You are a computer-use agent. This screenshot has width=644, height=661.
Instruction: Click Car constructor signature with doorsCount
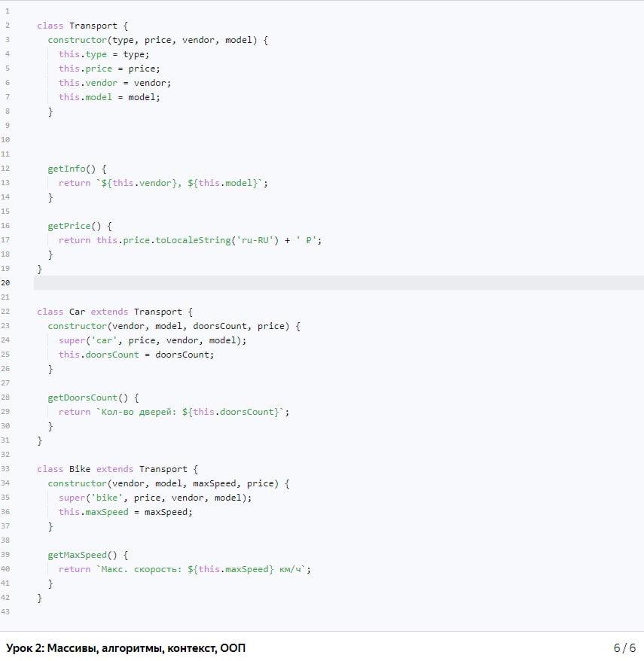click(174, 326)
